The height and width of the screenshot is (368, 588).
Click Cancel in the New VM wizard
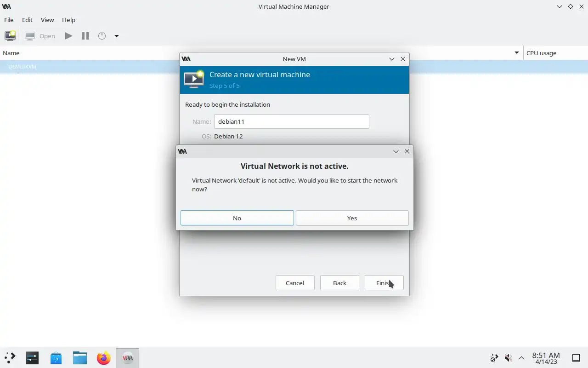[x=295, y=283]
